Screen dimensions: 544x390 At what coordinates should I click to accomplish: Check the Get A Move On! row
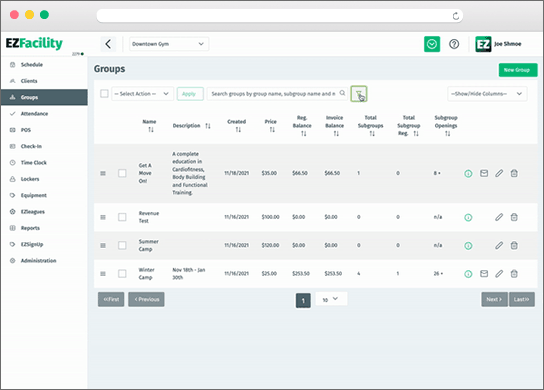click(122, 173)
